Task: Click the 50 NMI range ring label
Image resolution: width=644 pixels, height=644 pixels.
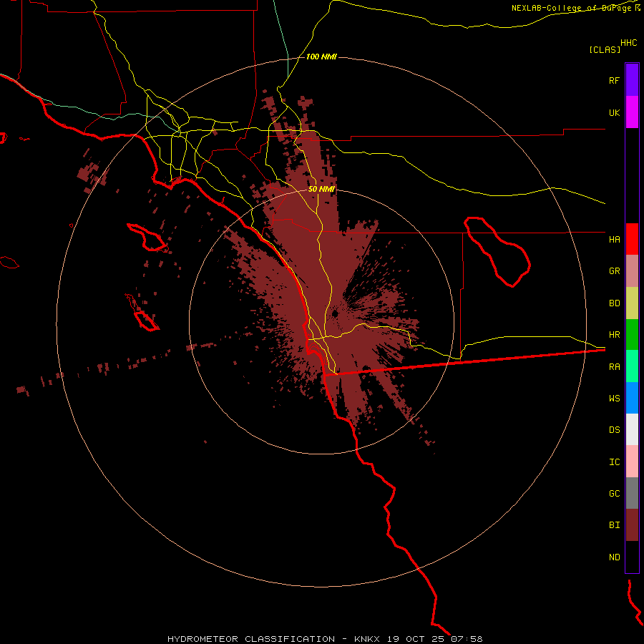Action: click(x=321, y=189)
